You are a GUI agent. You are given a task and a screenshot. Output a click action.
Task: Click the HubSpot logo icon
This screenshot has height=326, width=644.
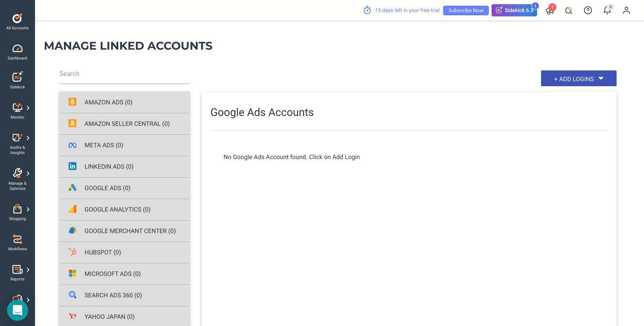coord(73,252)
